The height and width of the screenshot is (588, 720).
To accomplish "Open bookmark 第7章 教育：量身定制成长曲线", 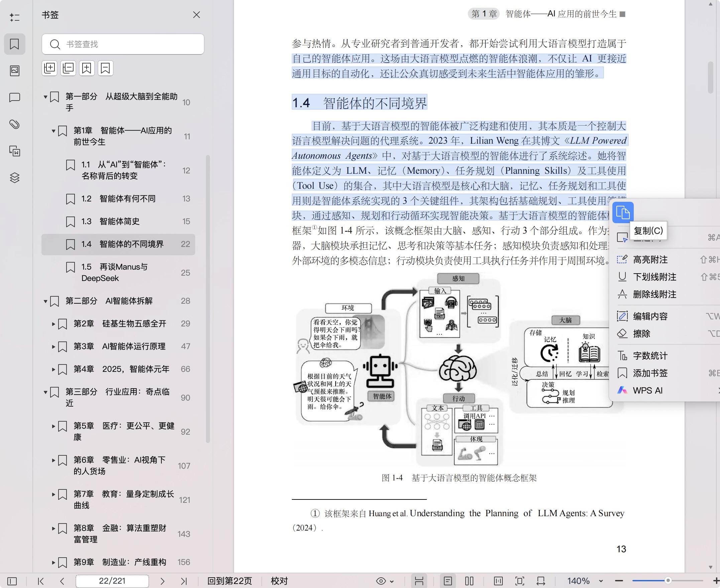I will tap(118, 500).
